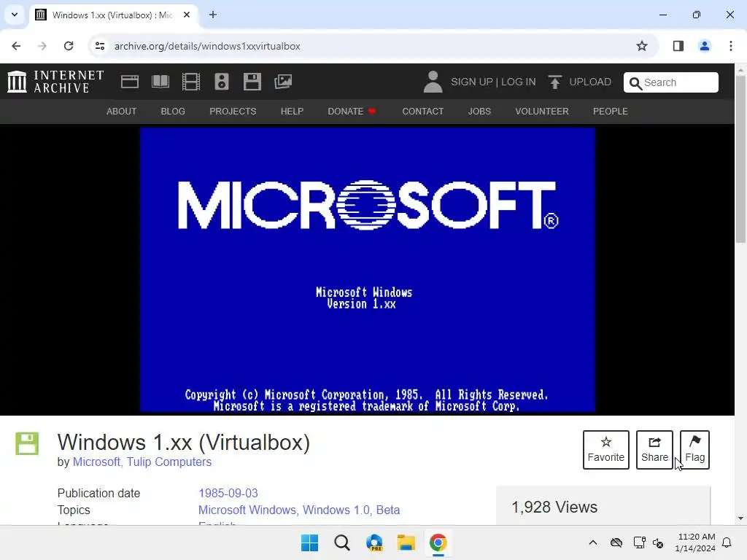Open the browser side panel icon

[678, 46]
